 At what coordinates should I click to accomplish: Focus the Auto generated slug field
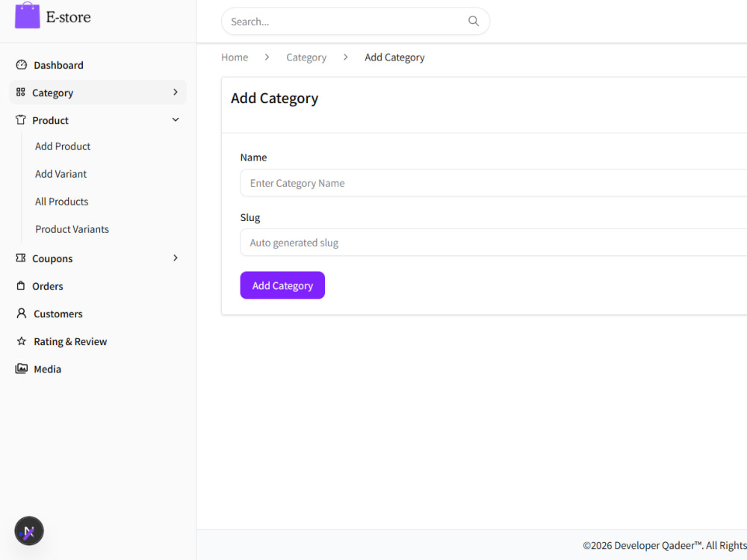pyautogui.click(x=494, y=243)
